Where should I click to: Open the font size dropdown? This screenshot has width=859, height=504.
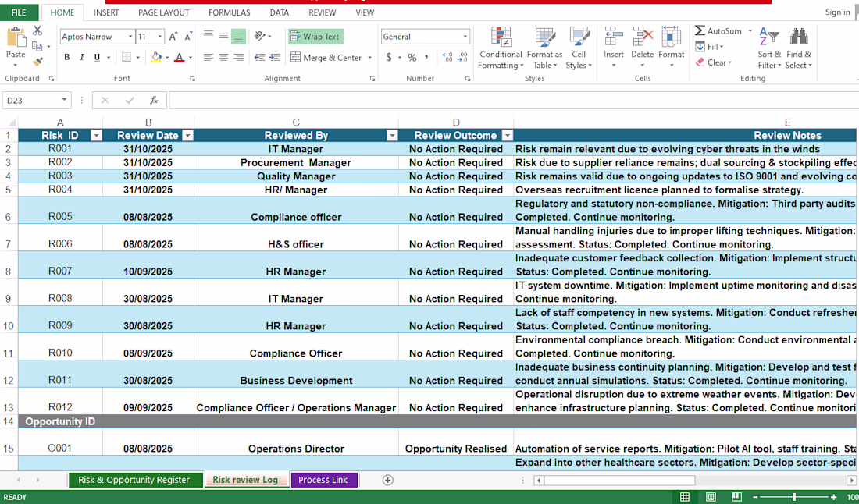coord(160,37)
